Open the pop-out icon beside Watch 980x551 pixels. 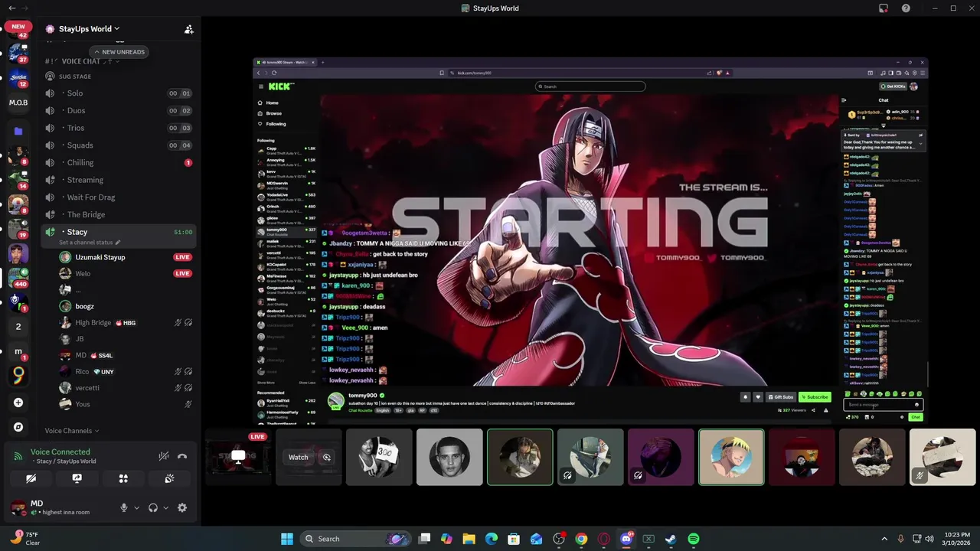click(x=326, y=458)
